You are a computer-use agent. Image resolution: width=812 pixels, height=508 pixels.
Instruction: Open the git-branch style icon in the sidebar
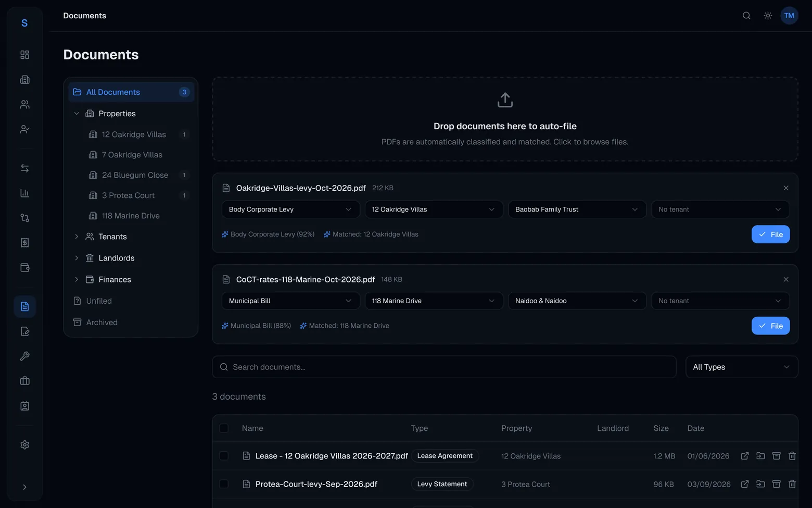click(x=24, y=218)
